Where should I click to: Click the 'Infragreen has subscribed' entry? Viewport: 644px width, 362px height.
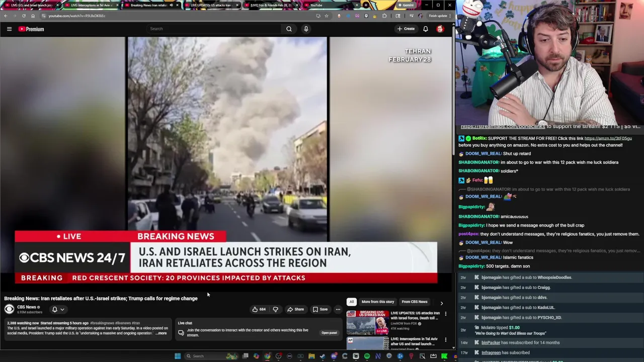click(505, 353)
